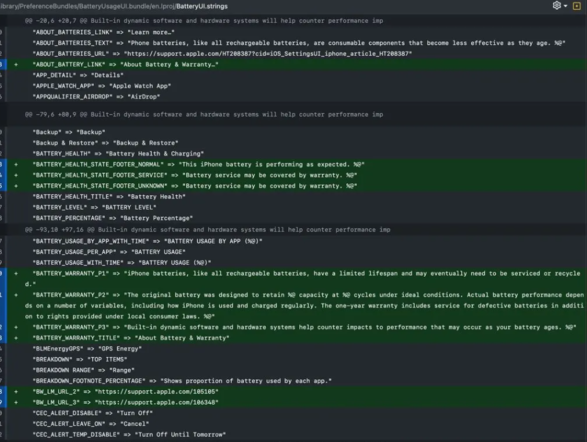Screen dimensions: 587x442
Task: Click the yellow modified-file status icon
Action: 577,6
